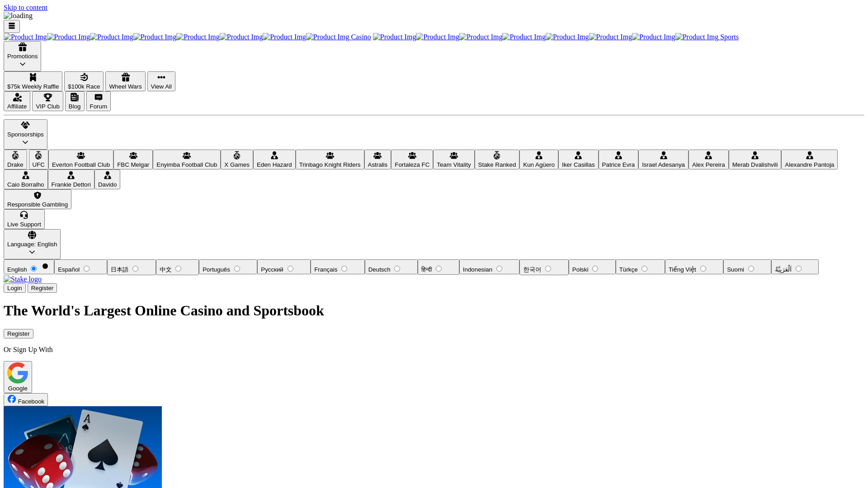Select the Eden Hazard sponsorship
This screenshot has height=488, width=868.
pyautogui.click(x=274, y=160)
